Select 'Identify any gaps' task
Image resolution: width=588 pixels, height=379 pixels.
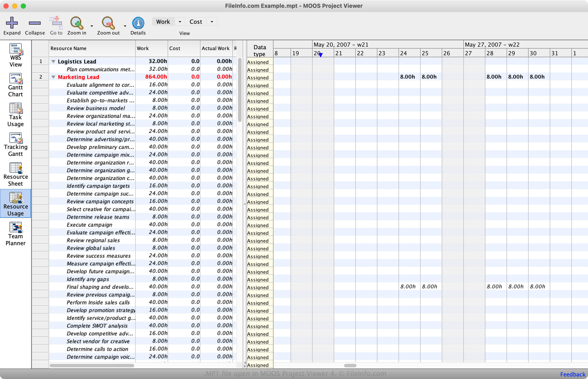(x=88, y=279)
